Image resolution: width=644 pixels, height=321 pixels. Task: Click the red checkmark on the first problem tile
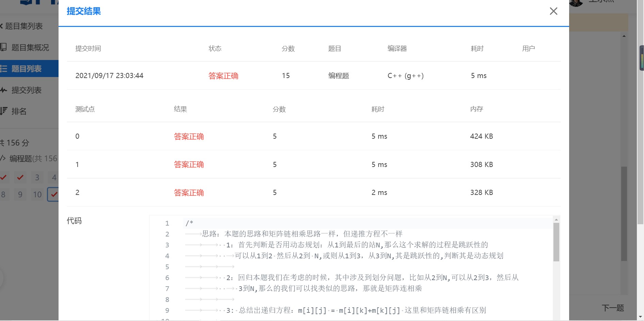[3, 177]
